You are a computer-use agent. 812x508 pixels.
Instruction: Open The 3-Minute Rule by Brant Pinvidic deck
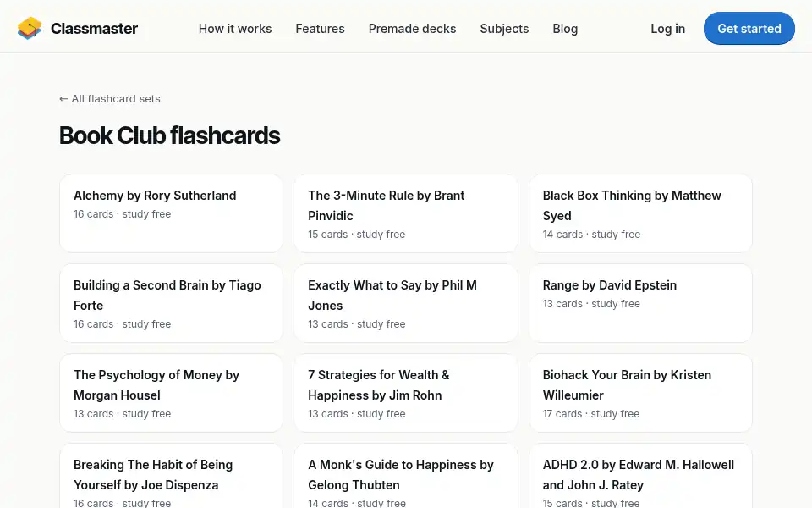[x=406, y=213]
